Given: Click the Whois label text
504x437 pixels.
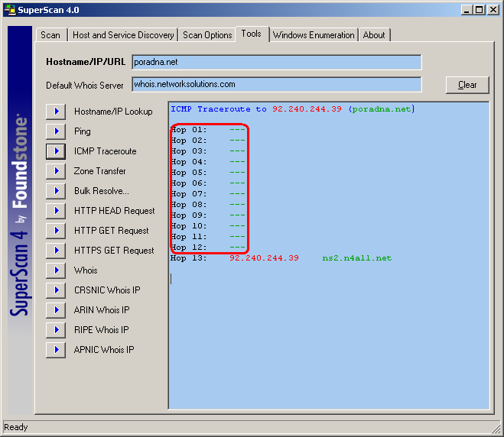Looking at the screenshot, I should click(x=86, y=270).
